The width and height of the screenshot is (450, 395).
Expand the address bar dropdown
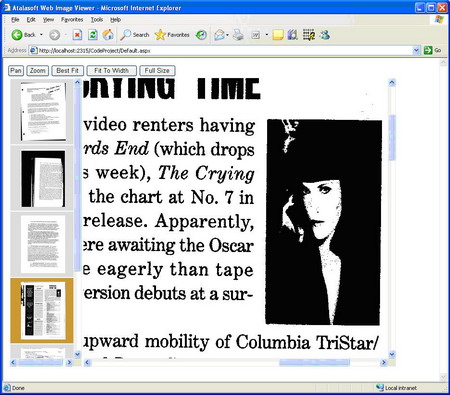pos(416,51)
